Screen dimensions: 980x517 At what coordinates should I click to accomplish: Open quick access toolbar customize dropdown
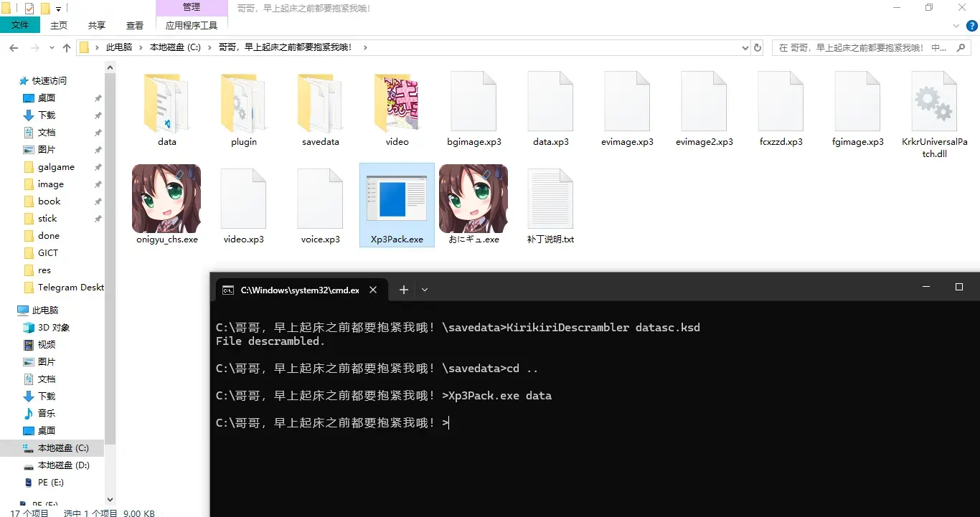pos(58,9)
